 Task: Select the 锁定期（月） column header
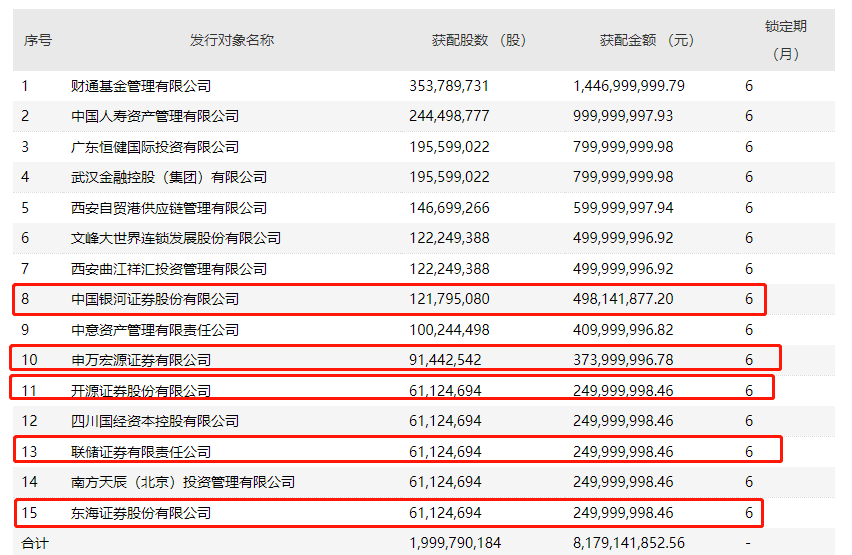[786, 40]
